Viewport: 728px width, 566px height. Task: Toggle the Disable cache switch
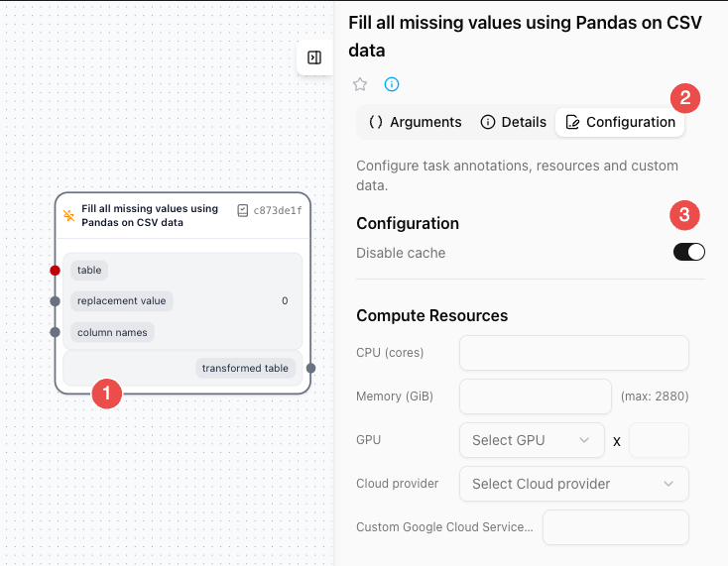point(688,252)
